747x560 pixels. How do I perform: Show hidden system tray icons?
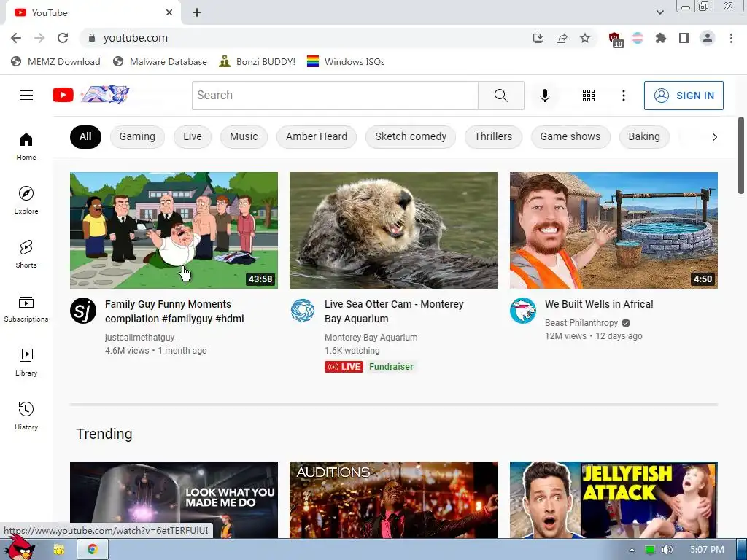tap(632, 550)
